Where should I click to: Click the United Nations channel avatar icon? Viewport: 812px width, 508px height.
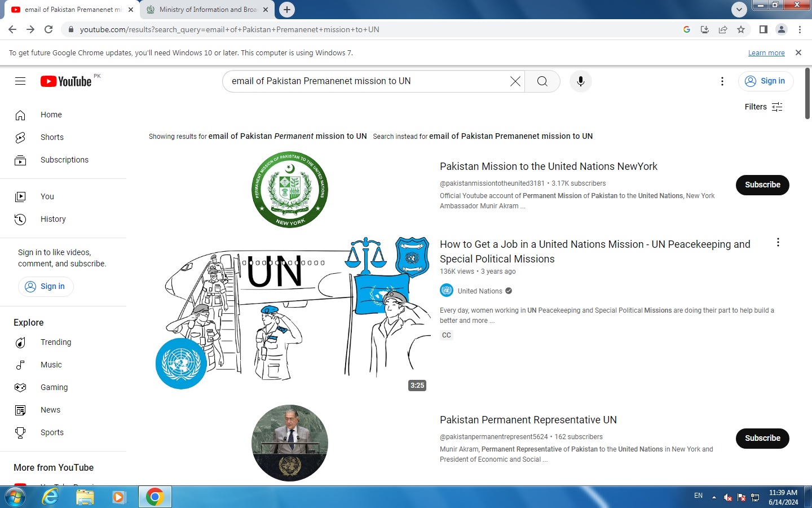[x=447, y=291]
